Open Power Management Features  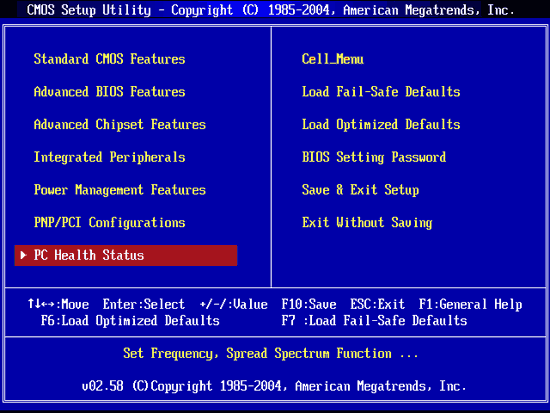tap(120, 190)
